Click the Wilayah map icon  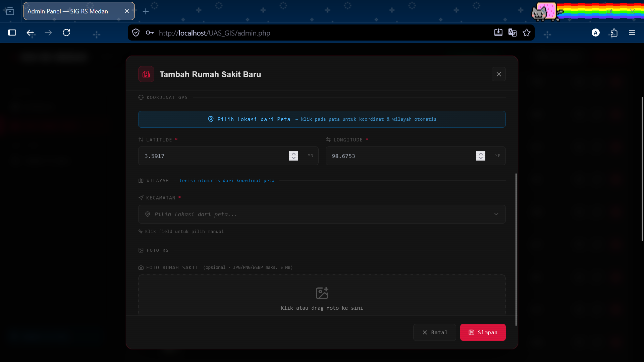tap(141, 181)
